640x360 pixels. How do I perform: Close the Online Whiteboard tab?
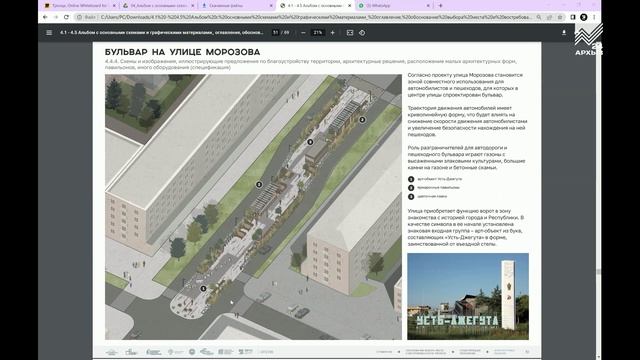click(x=114, y=6)
